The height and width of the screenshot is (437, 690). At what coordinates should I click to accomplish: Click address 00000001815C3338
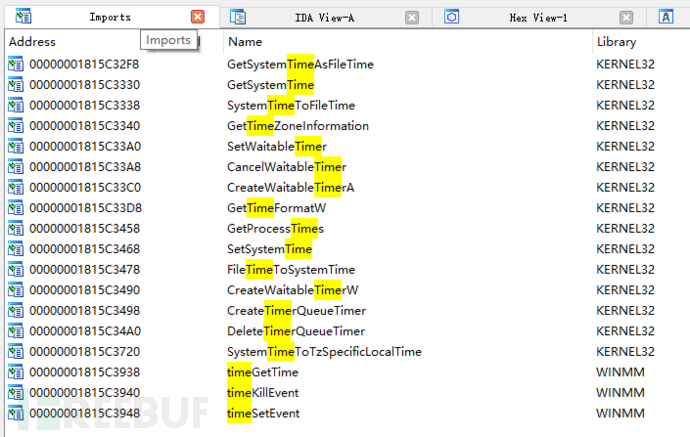(x=84, y=105)
